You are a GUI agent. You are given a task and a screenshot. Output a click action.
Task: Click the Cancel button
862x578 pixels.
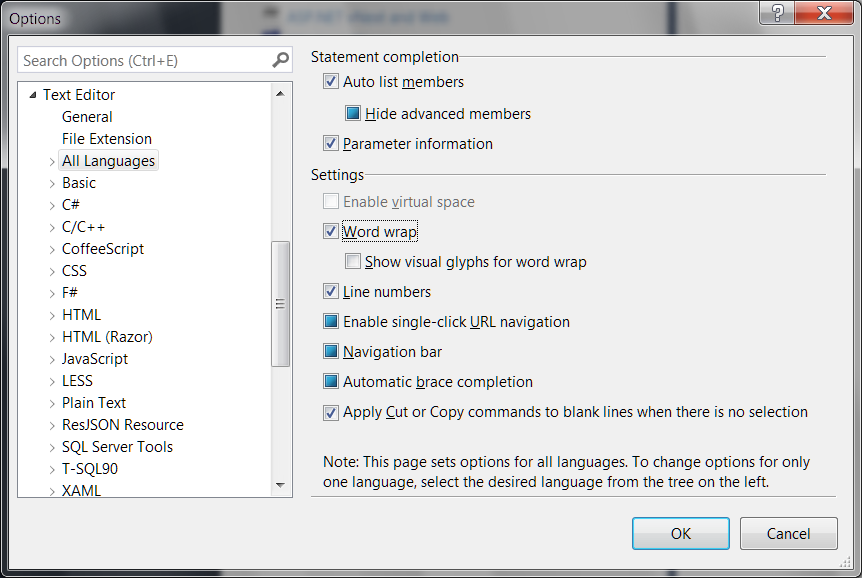(788, 533)
